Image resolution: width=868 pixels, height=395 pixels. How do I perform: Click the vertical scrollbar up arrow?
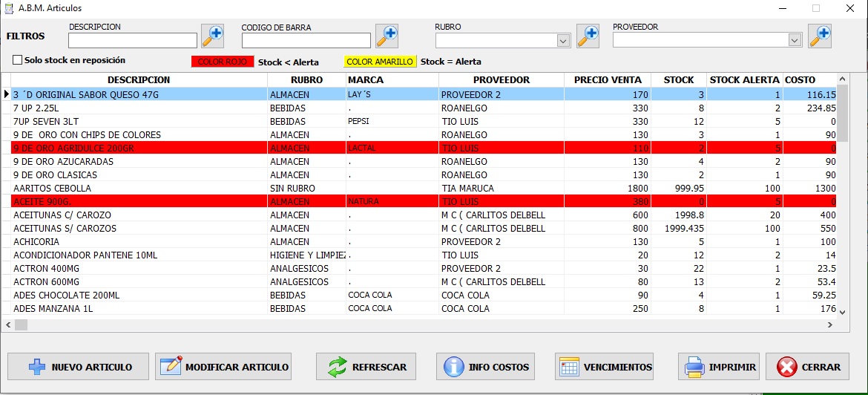coord(843,79)
